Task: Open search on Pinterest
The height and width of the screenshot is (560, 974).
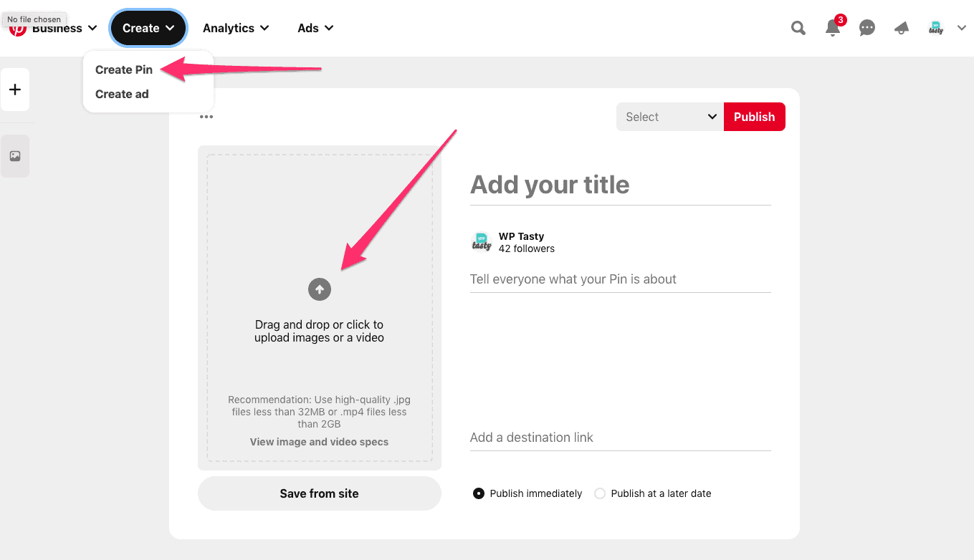Action: click(798, 28)
